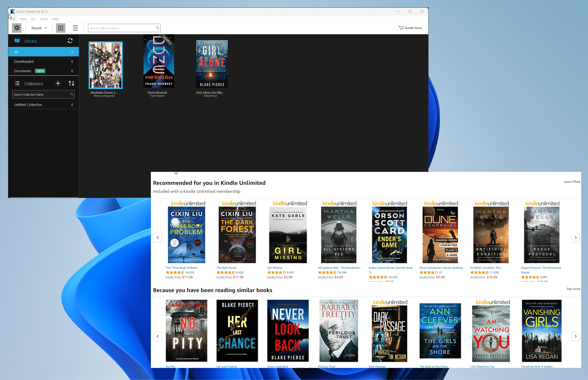
Task: Click the sync refresh icon
Action: click(x=70, y=41)
